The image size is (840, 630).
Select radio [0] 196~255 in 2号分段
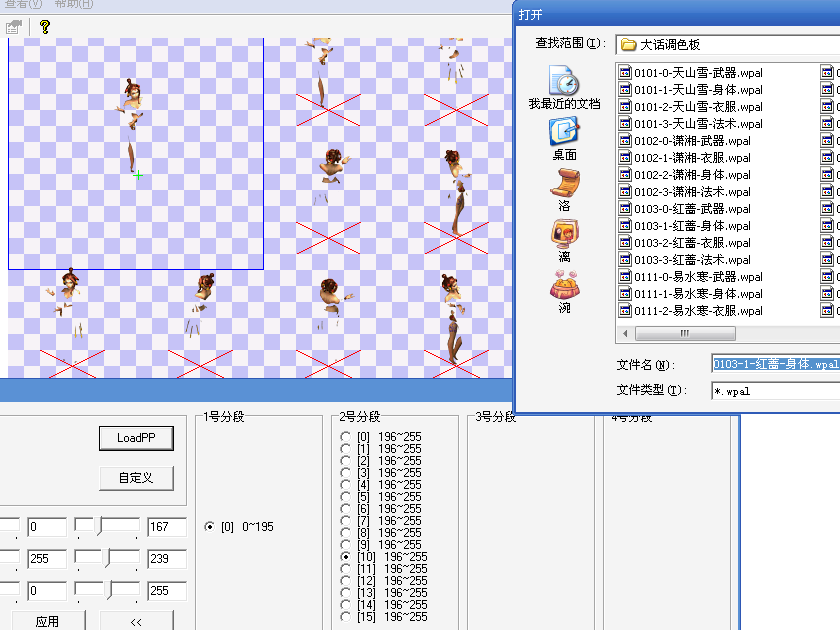(346, 437)
